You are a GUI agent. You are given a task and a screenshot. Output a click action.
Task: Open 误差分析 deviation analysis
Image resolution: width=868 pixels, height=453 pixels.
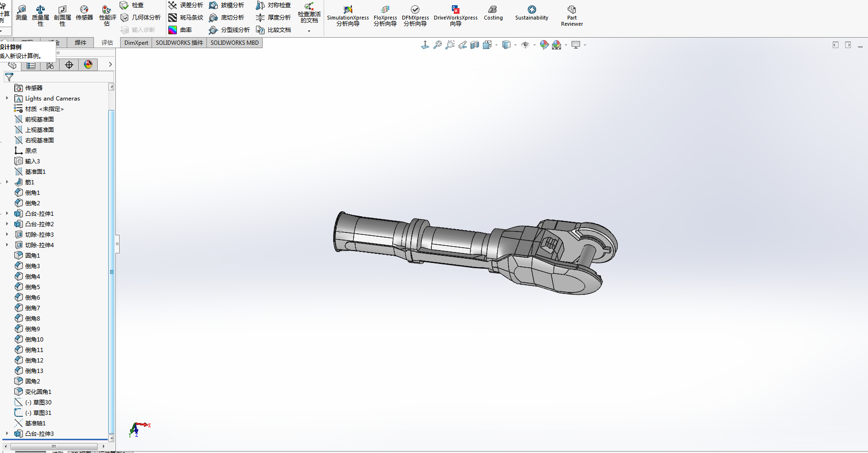pyautogui.click(x=185, y=5)
